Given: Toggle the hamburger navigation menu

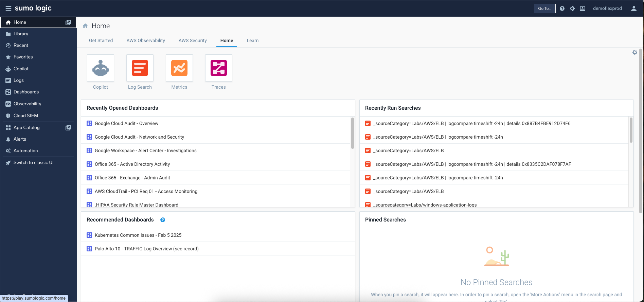Looking at the screenshot, I should (8, 8).
